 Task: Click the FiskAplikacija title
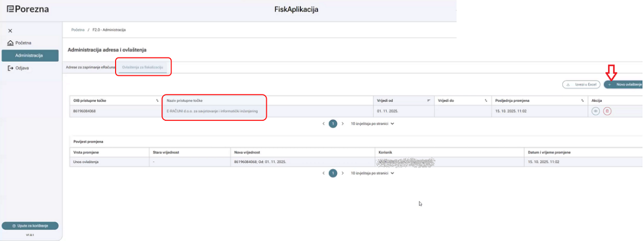click(x=296, y=10)
